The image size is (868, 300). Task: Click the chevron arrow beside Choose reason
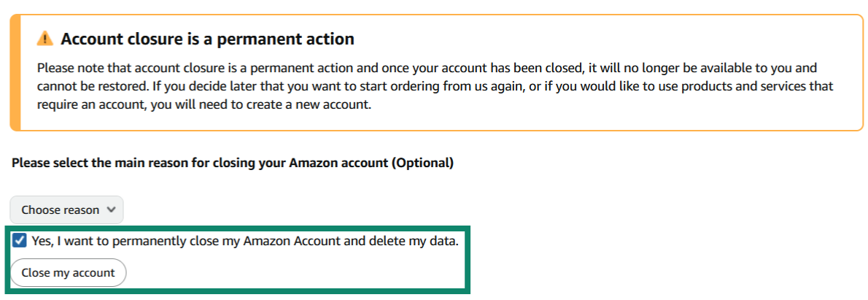(111, 209)
